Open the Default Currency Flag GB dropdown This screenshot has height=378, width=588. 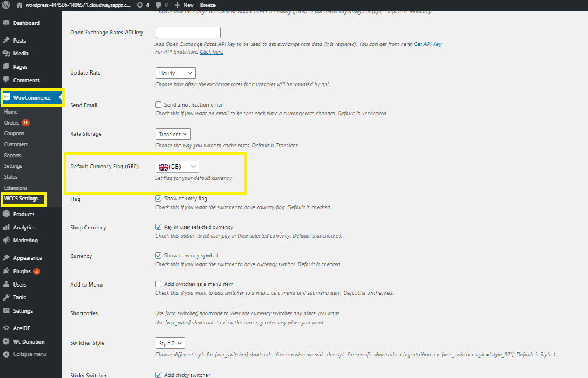point(177,167)
